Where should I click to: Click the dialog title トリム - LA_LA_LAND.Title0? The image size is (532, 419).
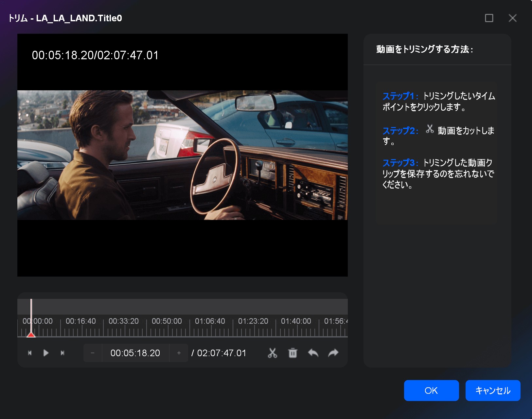65,18
